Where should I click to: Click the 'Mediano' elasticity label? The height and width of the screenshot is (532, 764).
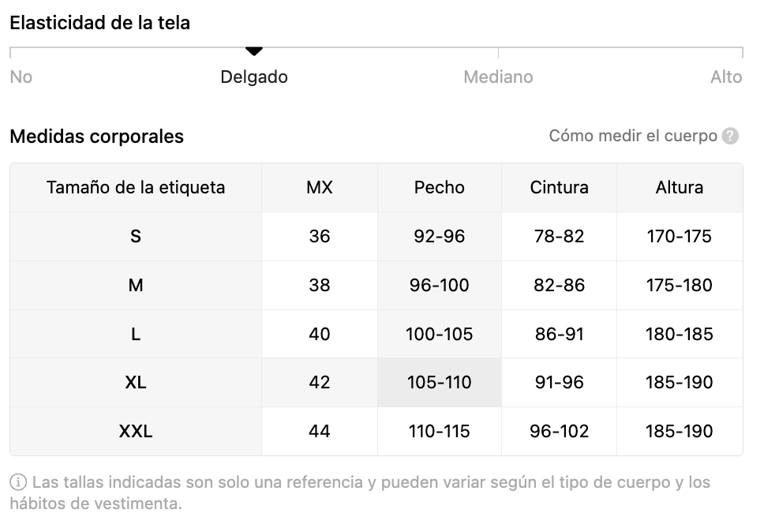click(x=498, y=77)
